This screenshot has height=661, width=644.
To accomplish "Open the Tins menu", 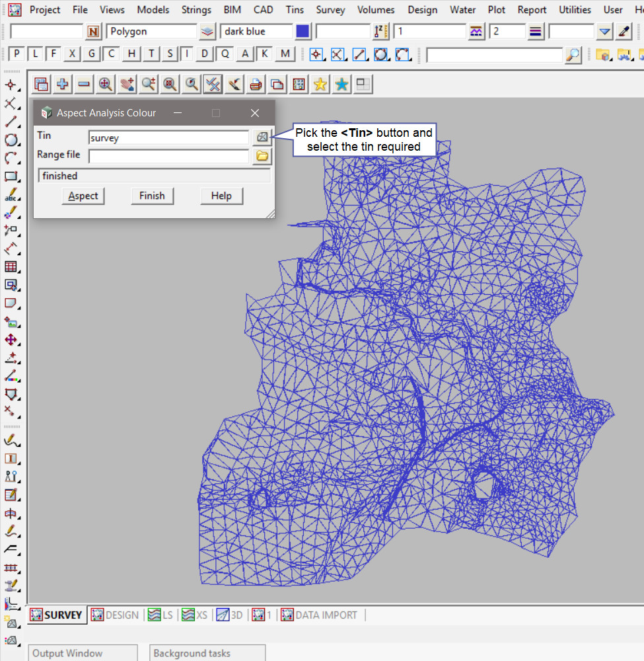I will (x=295, y=10).
